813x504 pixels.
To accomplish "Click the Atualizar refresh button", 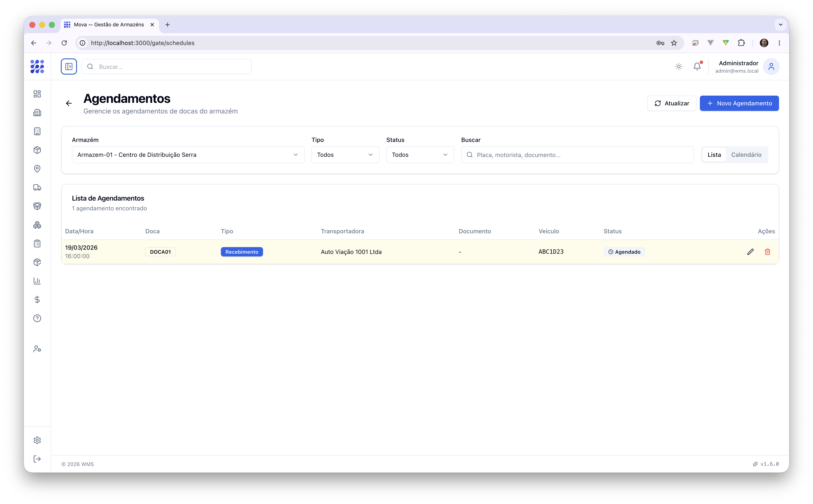I will click(671, 103).
